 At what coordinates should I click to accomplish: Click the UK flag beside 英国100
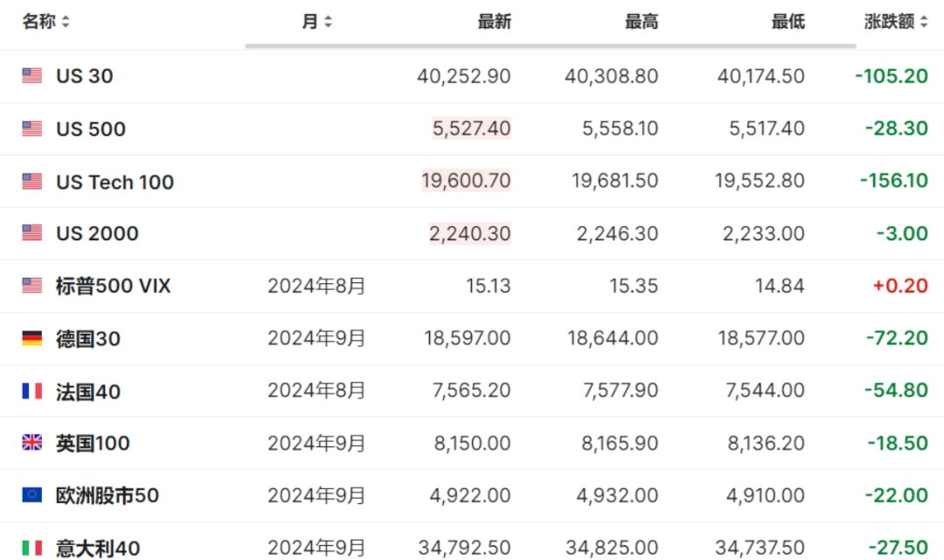32,443
